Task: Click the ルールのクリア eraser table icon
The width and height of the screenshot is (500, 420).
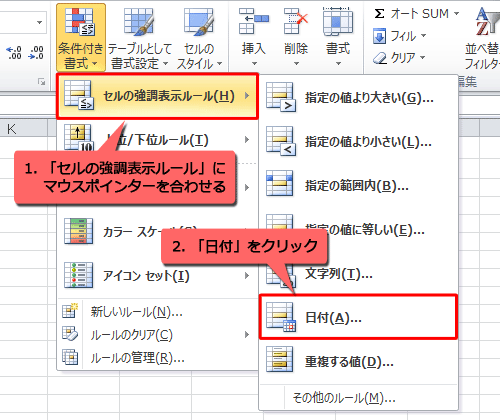Action: tap(70, 334)
